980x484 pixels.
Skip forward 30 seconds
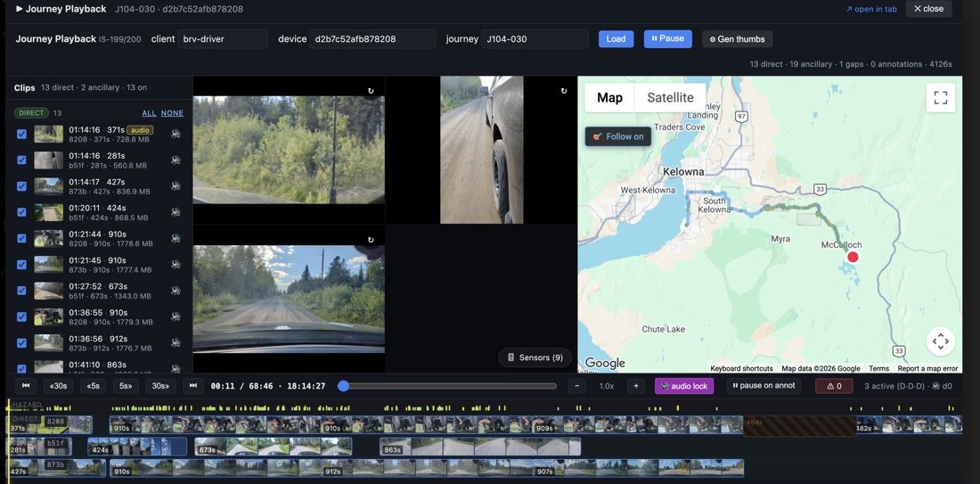pos(160,386)
